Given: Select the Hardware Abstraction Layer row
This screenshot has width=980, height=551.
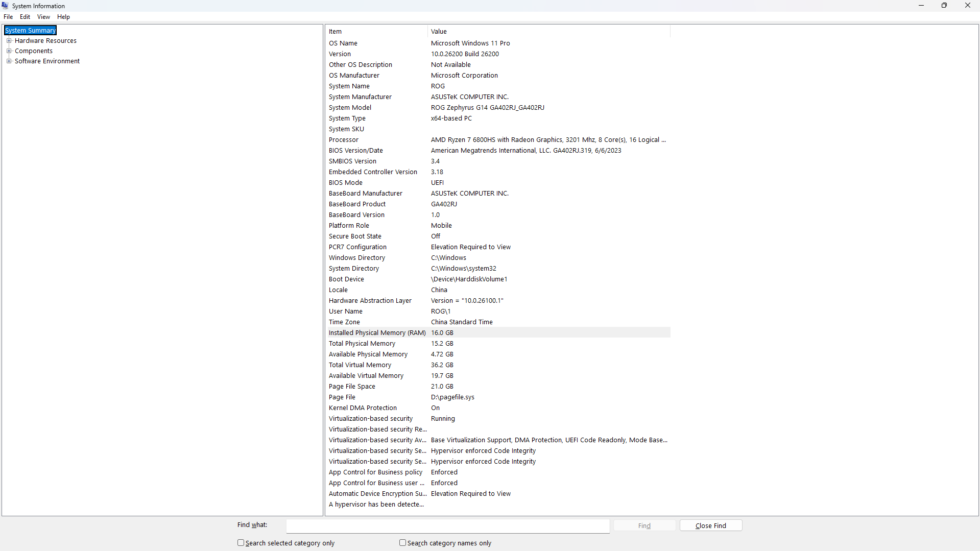Looking at the screenshot, I should click(x=498, y=301).
